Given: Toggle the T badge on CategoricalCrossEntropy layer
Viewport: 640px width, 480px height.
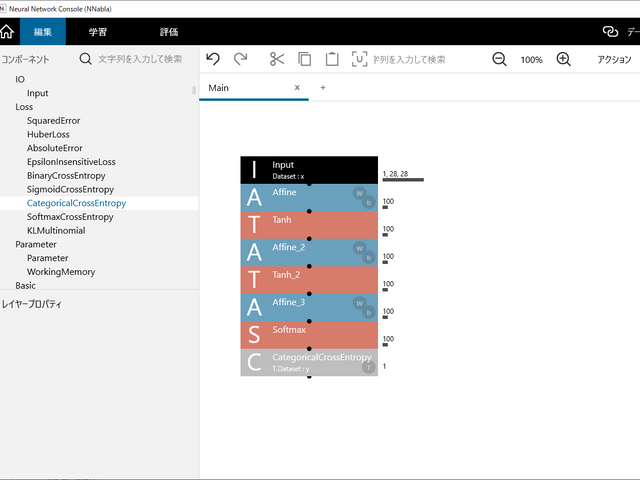Looking at the screenshot, I should point(368,367).
